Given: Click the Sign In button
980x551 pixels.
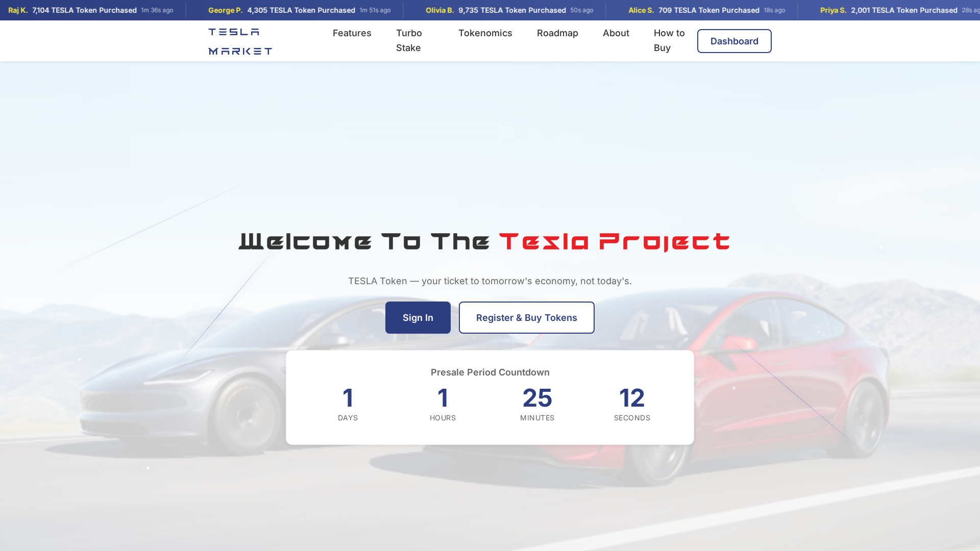Looking at the screenshot, I should (418, 317).
